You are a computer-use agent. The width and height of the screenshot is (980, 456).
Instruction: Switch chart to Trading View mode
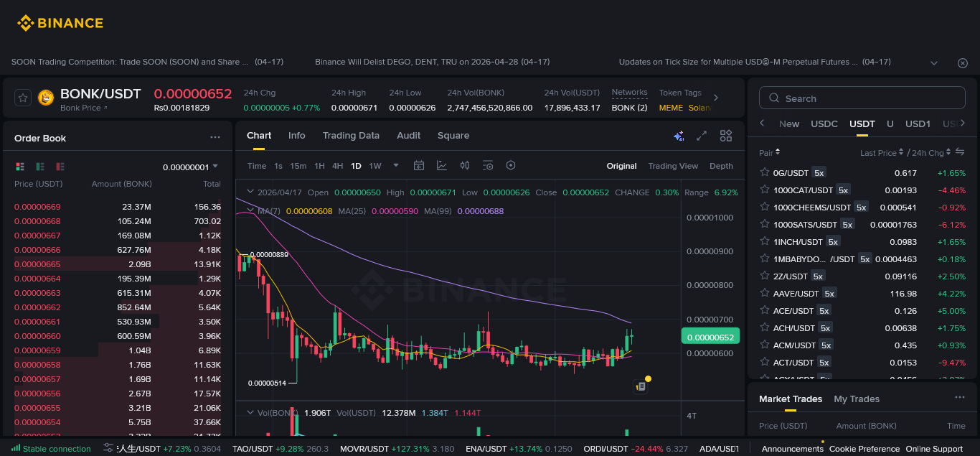click(673, 166)
